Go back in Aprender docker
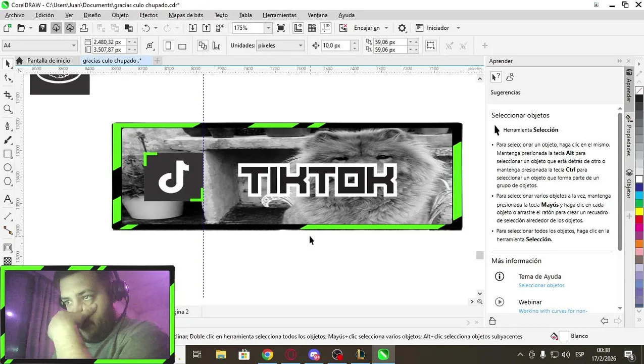 pyautogui.click(x=604, y=321)
